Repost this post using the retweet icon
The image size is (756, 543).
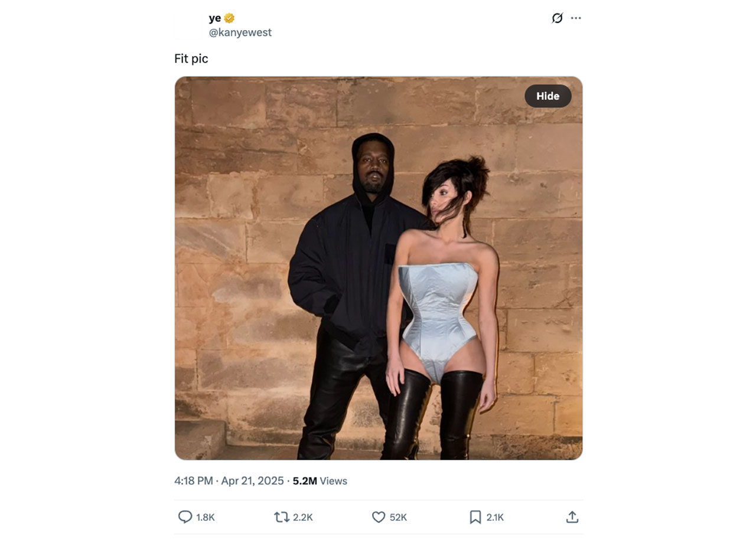(x=281, y=517)
